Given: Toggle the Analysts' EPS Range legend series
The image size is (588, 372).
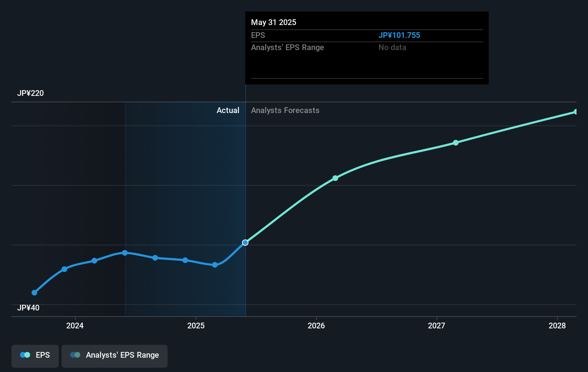Looking at the screenshot, I should 115,356.
